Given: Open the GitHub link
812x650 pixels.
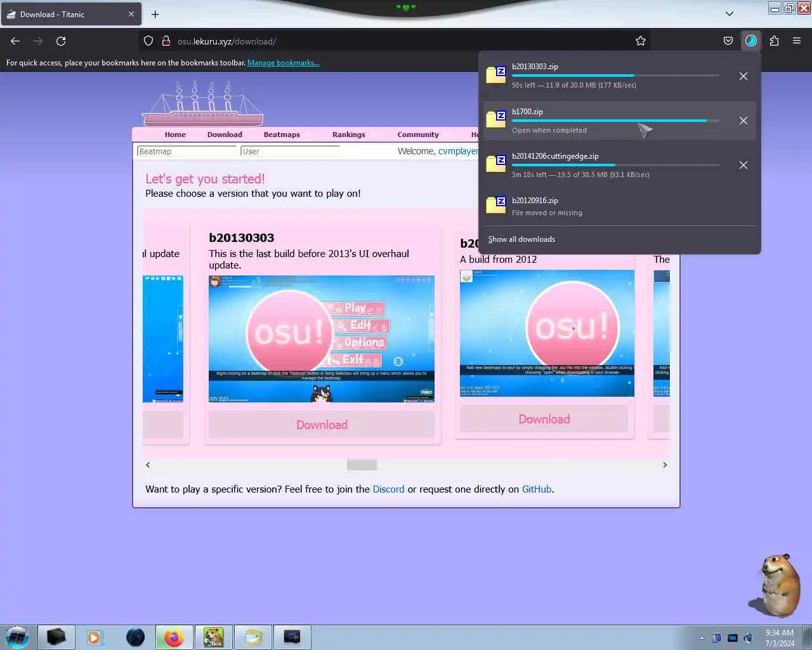Looking at the screenshot, I should point(537,489).
